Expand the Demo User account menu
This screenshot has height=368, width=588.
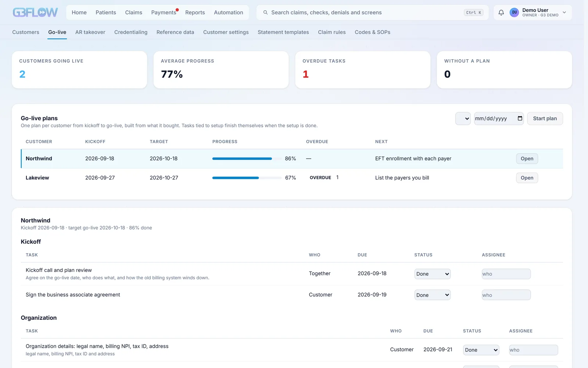pos(564,13)
